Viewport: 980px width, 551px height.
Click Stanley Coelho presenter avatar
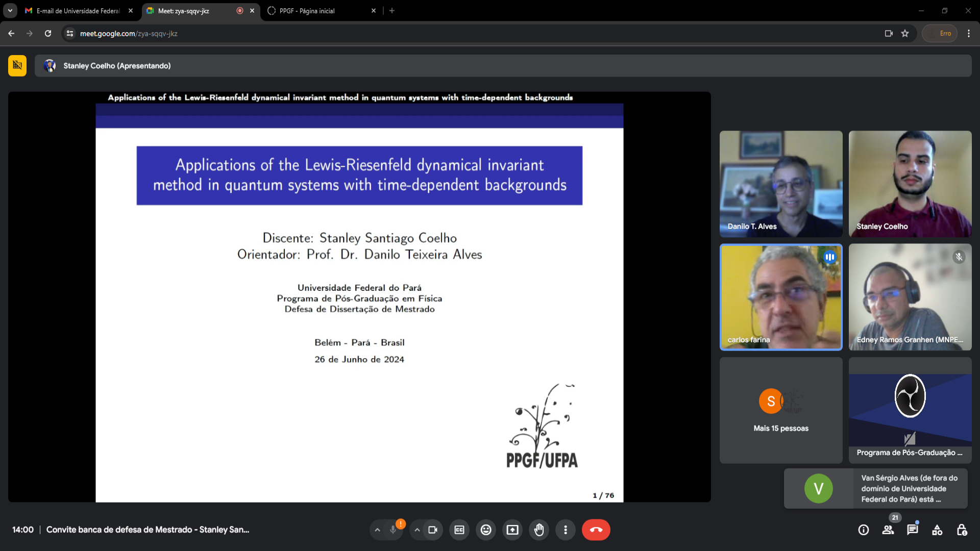click(x=50, y=66)
